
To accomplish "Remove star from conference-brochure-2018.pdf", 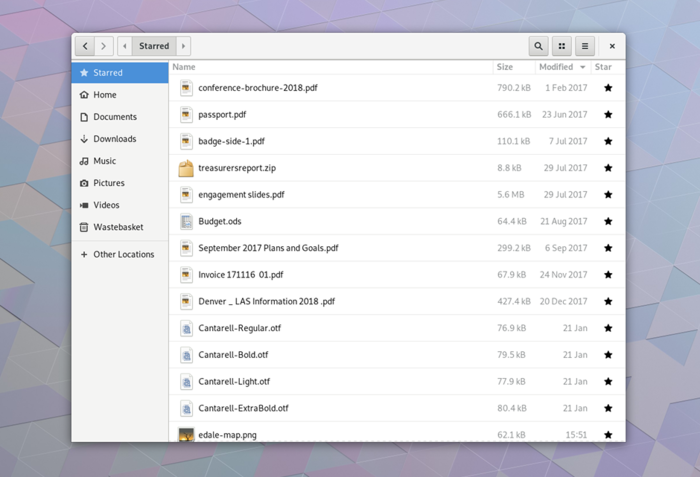I will tap(608, 88).
